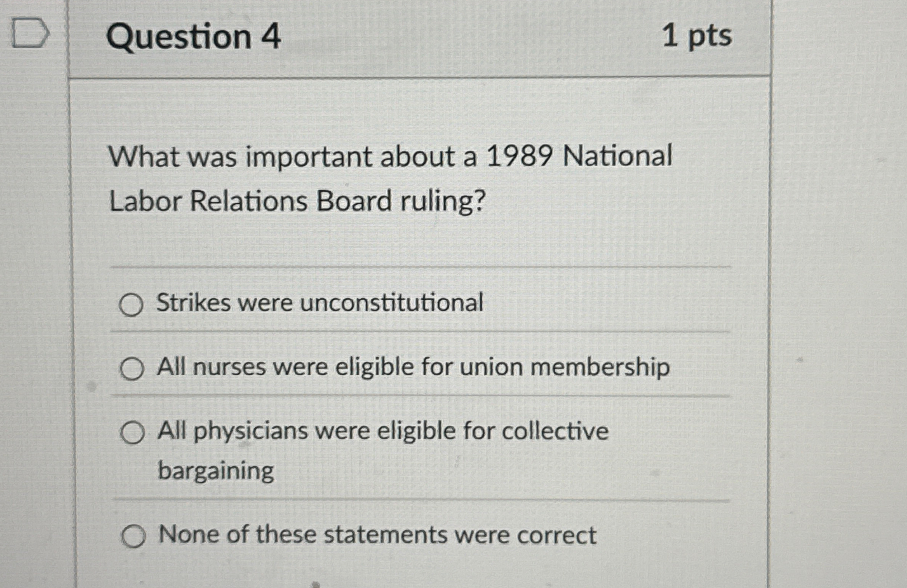
Task: Click the 'All physicians were eligible for collective' label
Action: coord(383,431)
